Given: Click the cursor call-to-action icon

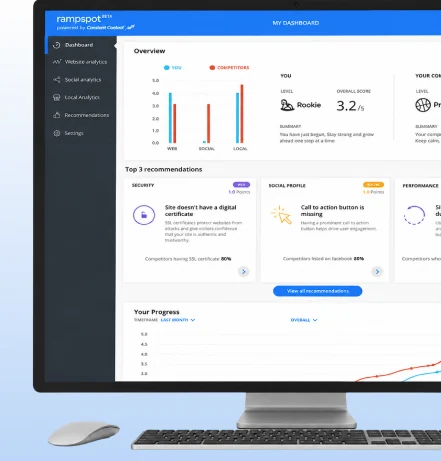Looking at the screenshot, I should click(x=282, y=215).
